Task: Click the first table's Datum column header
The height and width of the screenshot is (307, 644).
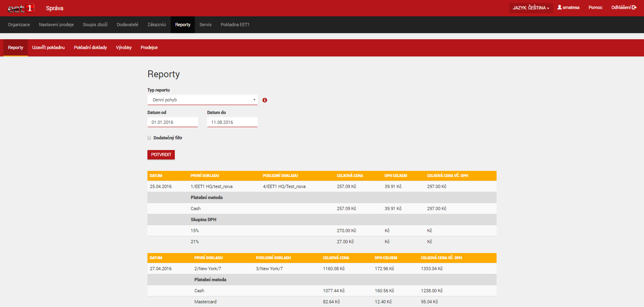Action: pos(156,176)
